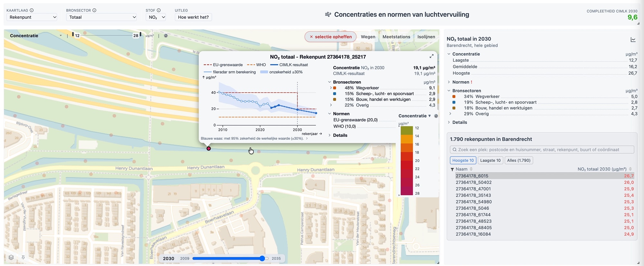Select the Laagste 10 tab

(490, 160)
